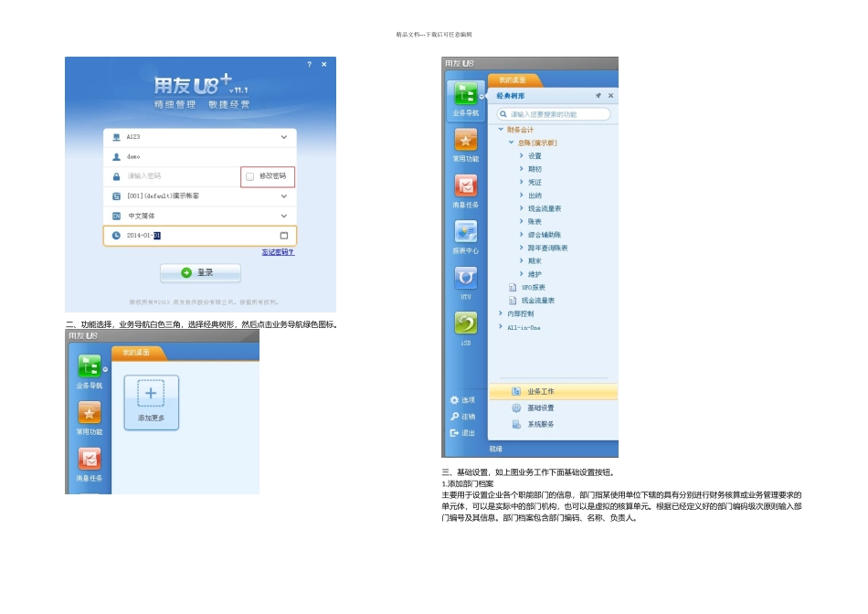Expand the 期末 tree node
Image resolution: width=868 pixels, height=614 pixels.
[521, 260]
